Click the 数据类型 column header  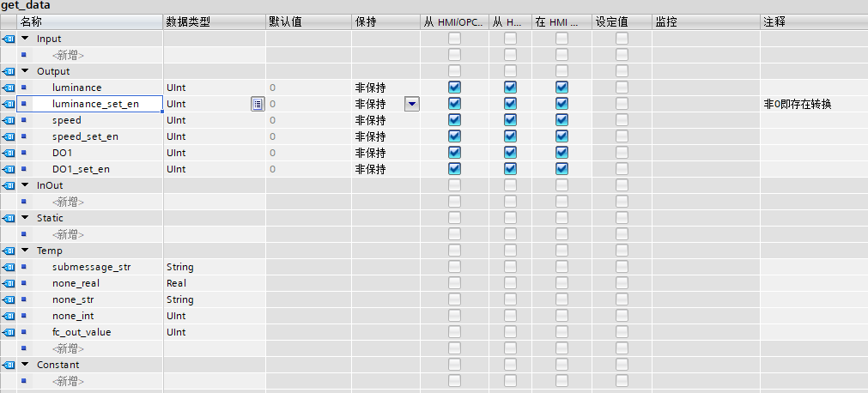tap(215, 22)
